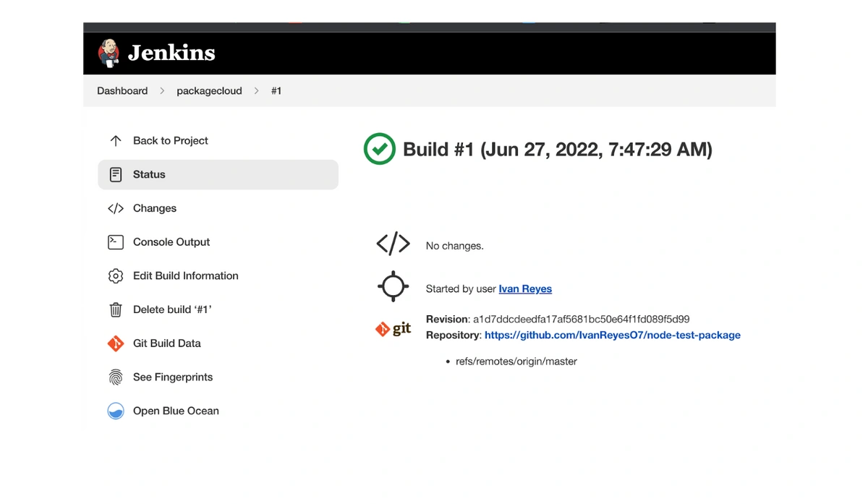Go to Dashboard breadcrumb
The width and height of the screenshot is (868, 504).
point(122,90)
